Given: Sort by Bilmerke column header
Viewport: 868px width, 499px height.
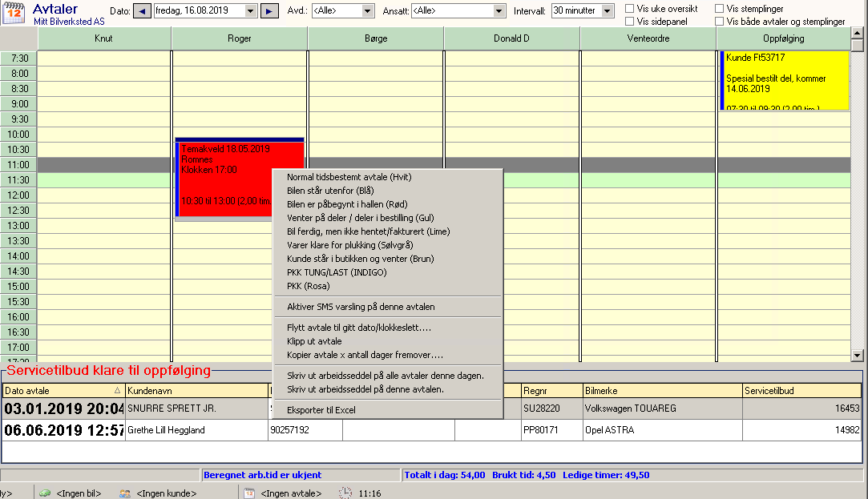Looking at the screenshot, I should pos(663,391).
